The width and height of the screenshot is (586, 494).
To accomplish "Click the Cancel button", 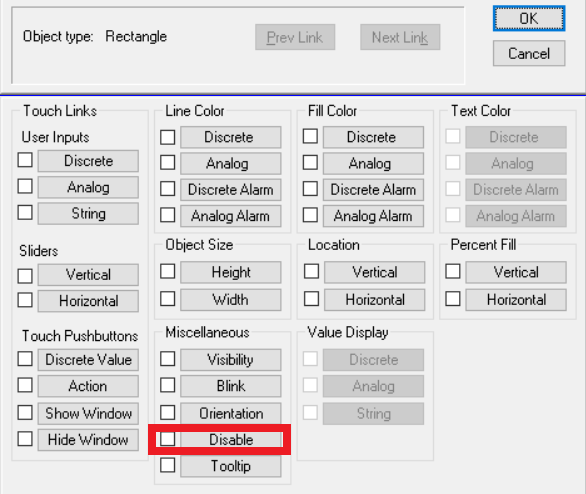I will coord(529,53).
